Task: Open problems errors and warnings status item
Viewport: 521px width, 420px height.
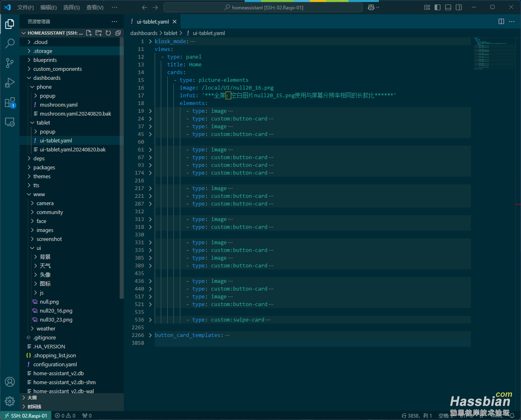Action: pyautogui.click(x=65, y=416)
